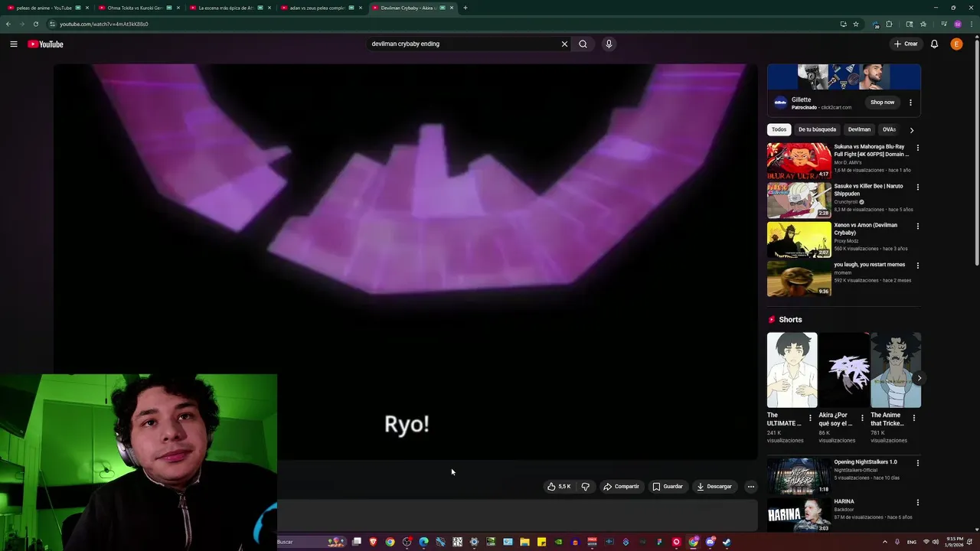Click the Descargar download button
This screenshot has height=551, width=980.
(714, 487)
